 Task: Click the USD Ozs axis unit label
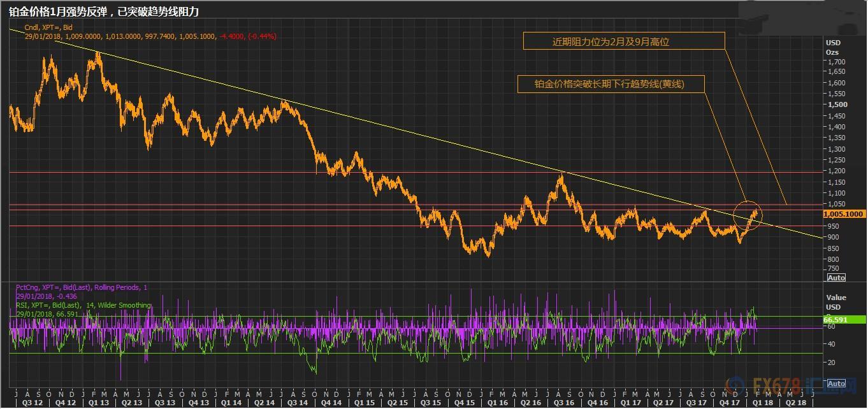pyautogui.click(x=832, y=47)
